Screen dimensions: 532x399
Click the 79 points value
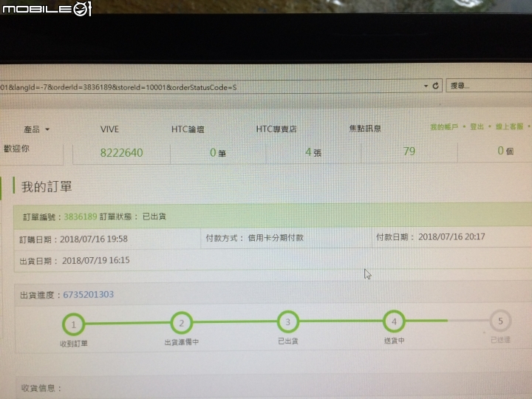[409, 151]
